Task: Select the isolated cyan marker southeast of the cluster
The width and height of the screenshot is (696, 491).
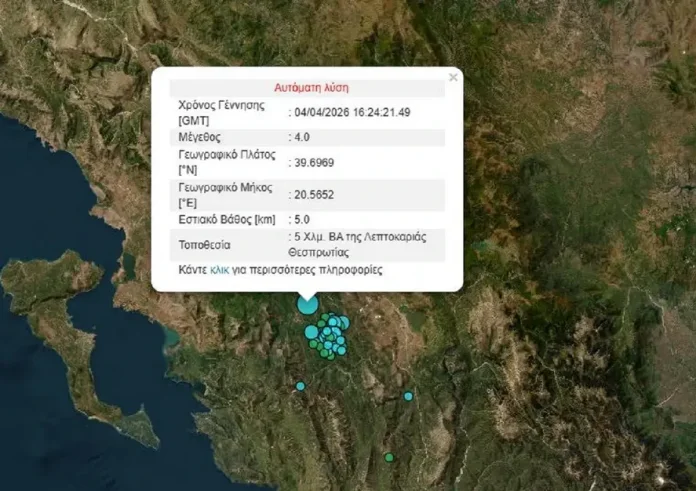Action: pos(408,396)
